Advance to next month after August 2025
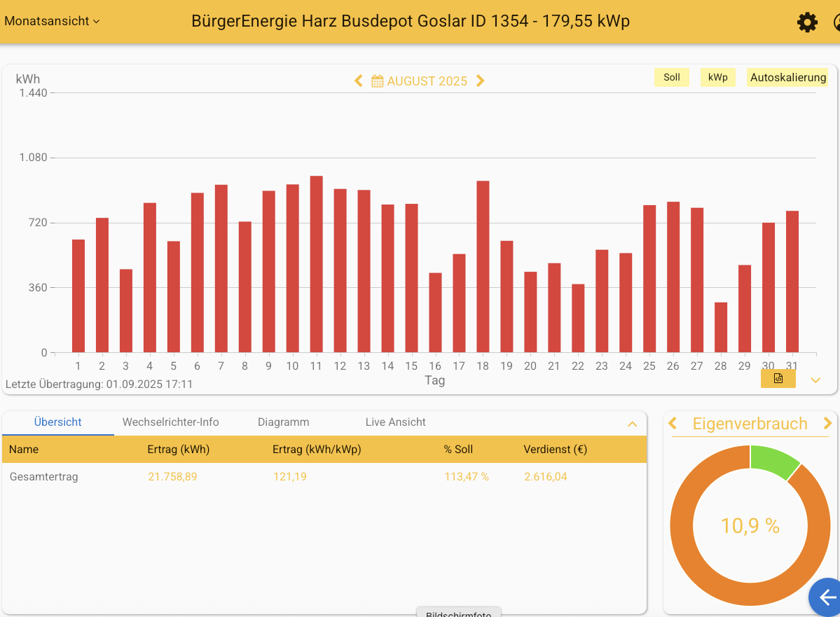840x617 pixels. [x=480, y=81]
